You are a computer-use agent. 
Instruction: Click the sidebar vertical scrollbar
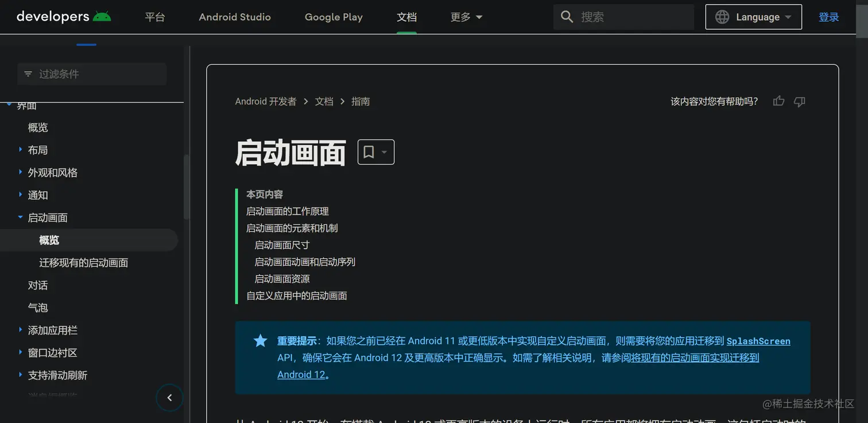pyautogui.click(x=186, y=187)
